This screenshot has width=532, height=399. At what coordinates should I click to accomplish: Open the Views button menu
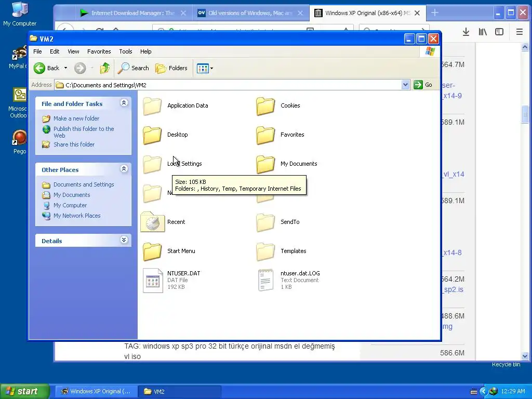(x=205, y=68)
